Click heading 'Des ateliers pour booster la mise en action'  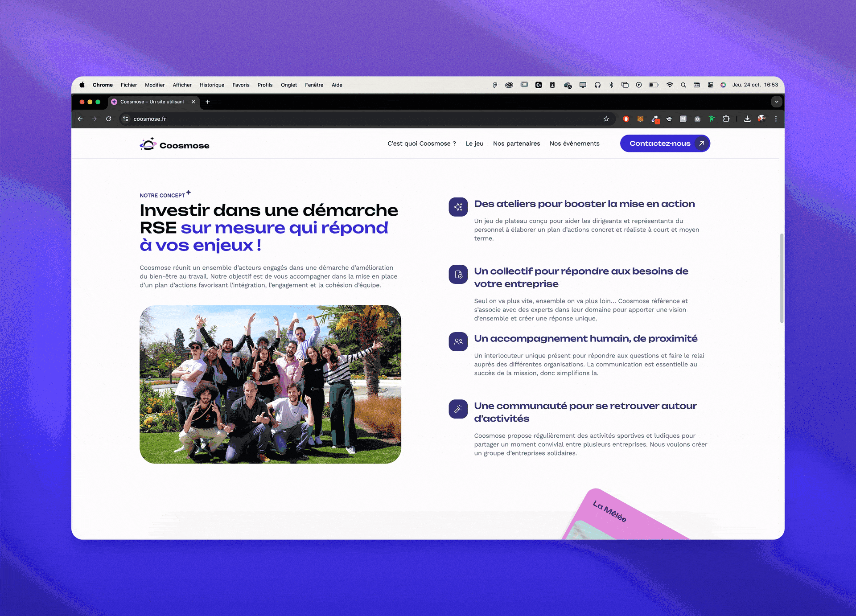(584, 204)
